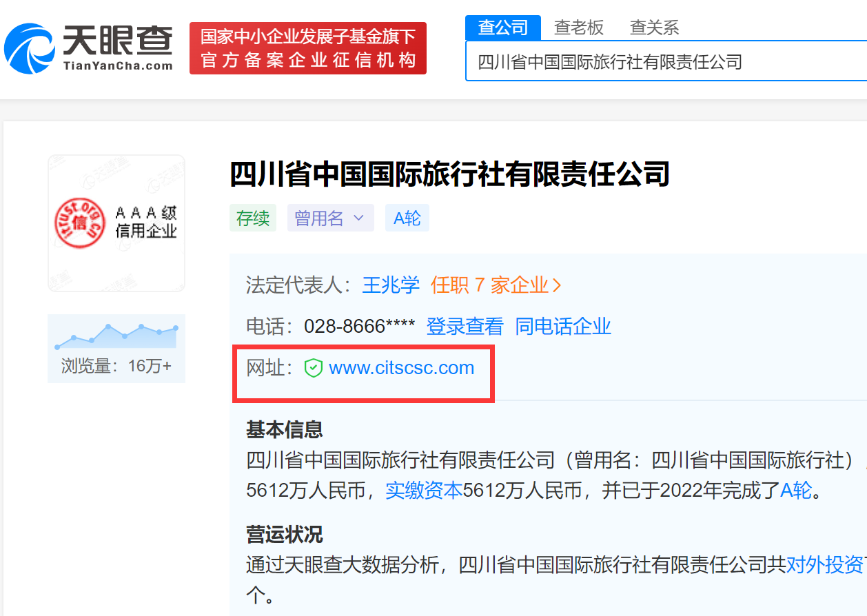This screenshot has height=616, width=867.
Task: Click the company watermark seal thumbnail
Action: [116, 222]
